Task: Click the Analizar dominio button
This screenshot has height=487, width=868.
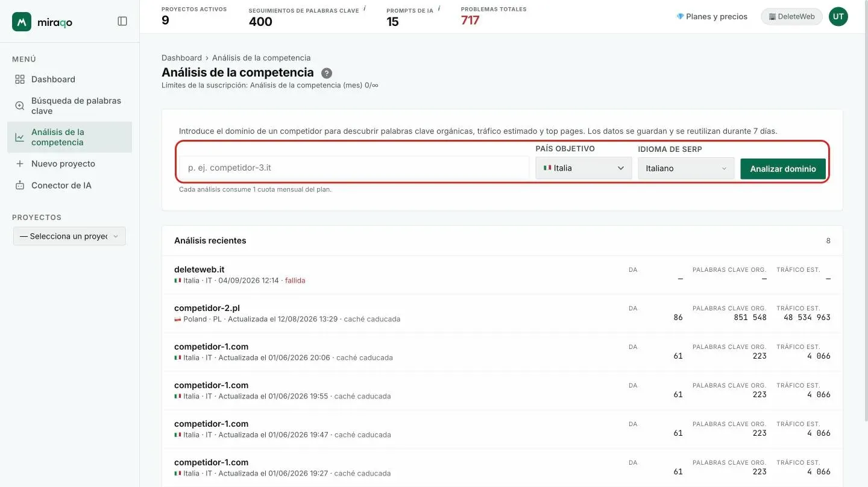Action: (x=783, y=169)
